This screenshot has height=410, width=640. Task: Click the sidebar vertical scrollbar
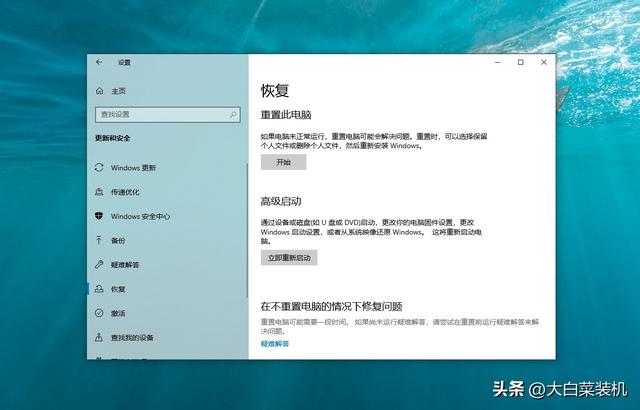(x=247, y=230)
